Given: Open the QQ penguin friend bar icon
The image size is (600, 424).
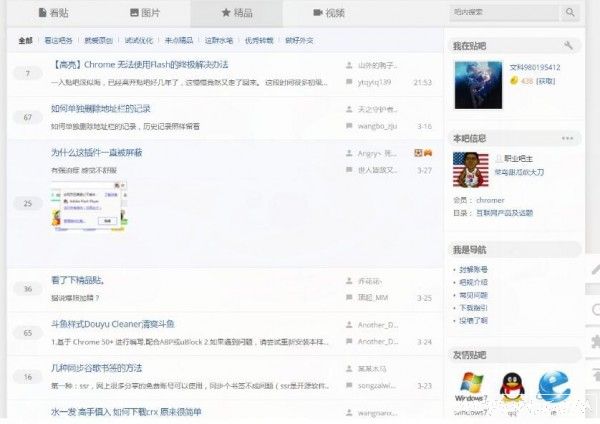Looking at the screenshot, I should click(512, 387).
